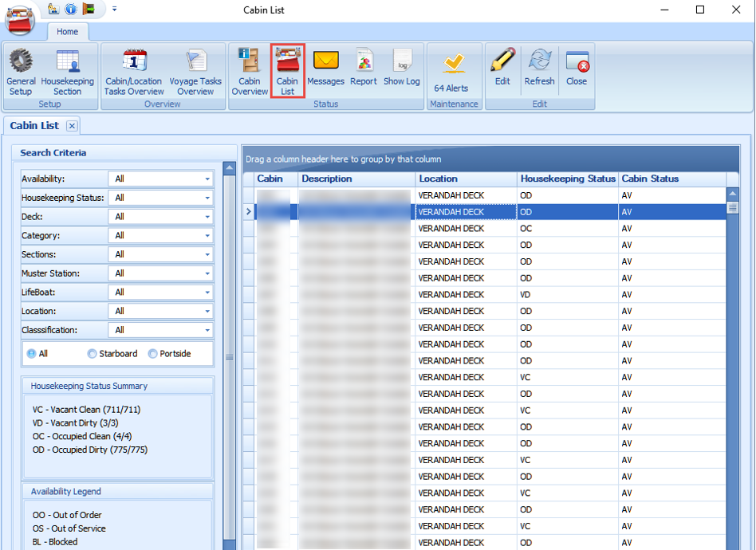756x550 pixels.
Task: Open the Messages panel
Action: click(x=325, y=72)
